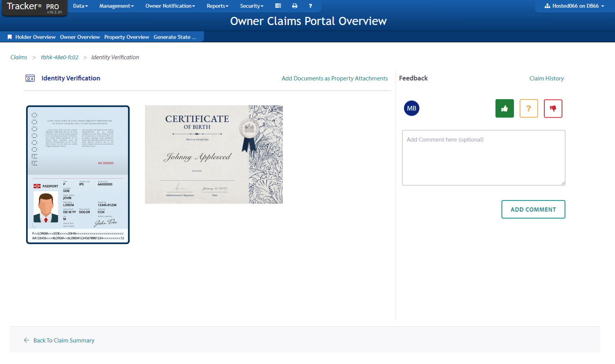Approve the claim with the green thumbs up
The width and height of the screenshot is (615, 364).
[x=505, y=108]
